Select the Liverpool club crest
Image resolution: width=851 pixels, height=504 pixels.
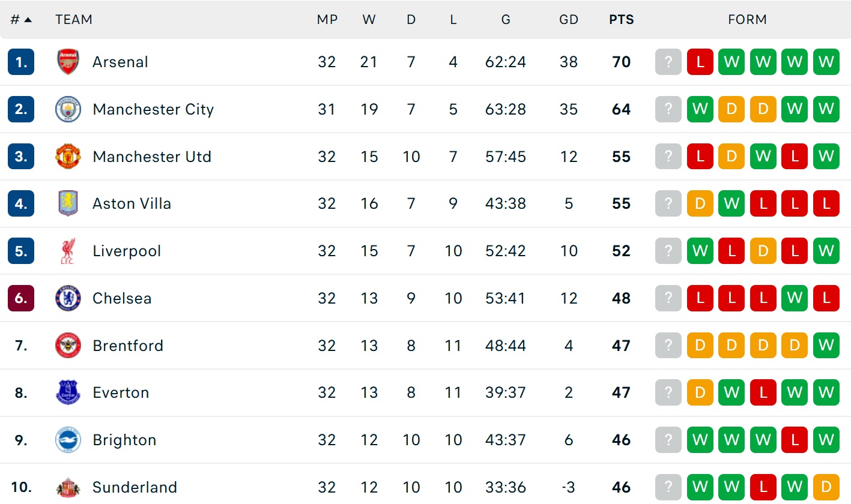tap(68, 251)
